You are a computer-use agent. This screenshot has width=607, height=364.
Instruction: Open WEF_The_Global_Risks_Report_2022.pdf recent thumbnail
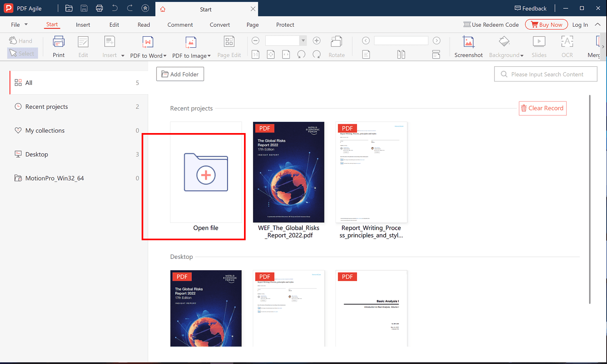pyautogui.click(x=289, y=172)
